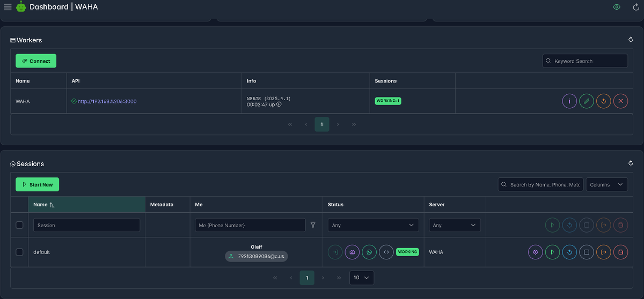Sort sessions by Name column

pyautogui.click(x=86, y=205)
